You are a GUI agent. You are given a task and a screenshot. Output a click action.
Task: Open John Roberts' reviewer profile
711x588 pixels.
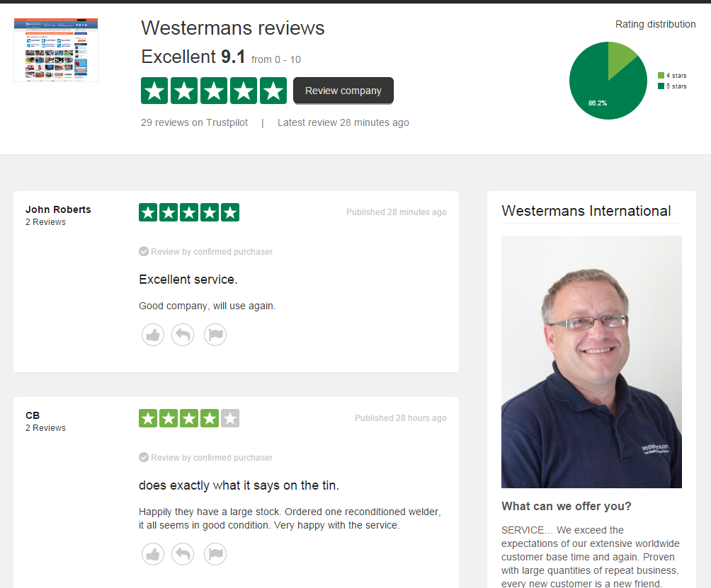coord(58,209)
